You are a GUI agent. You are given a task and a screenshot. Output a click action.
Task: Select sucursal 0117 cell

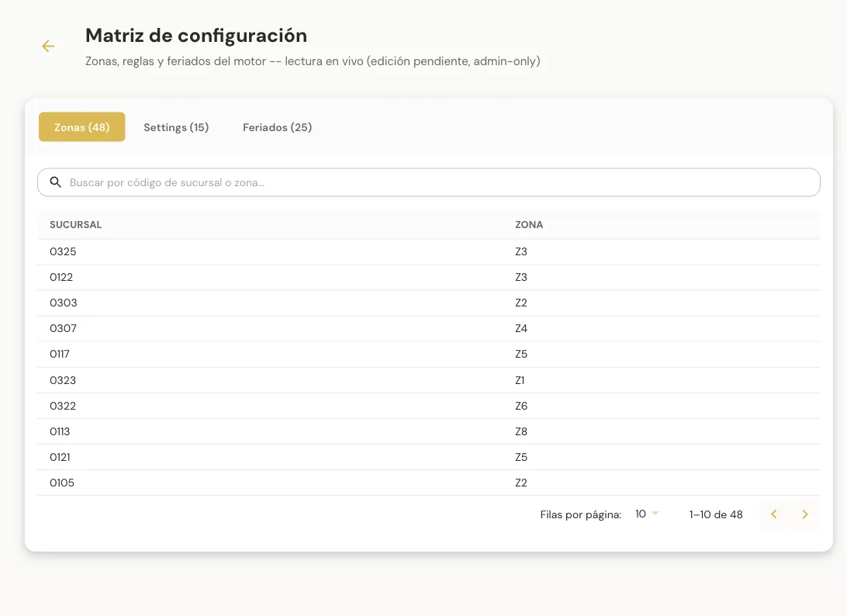[x=60, y=354]
